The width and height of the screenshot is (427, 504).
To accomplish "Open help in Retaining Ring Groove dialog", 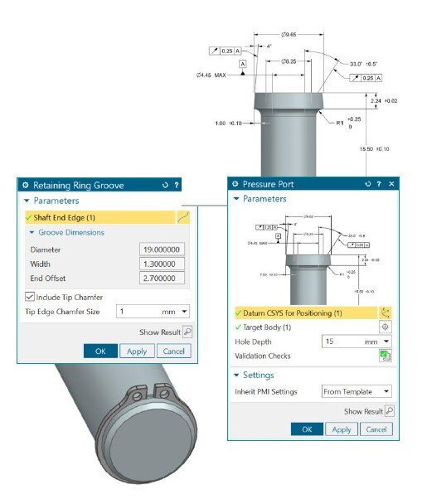I will click(x=177, y=185).
